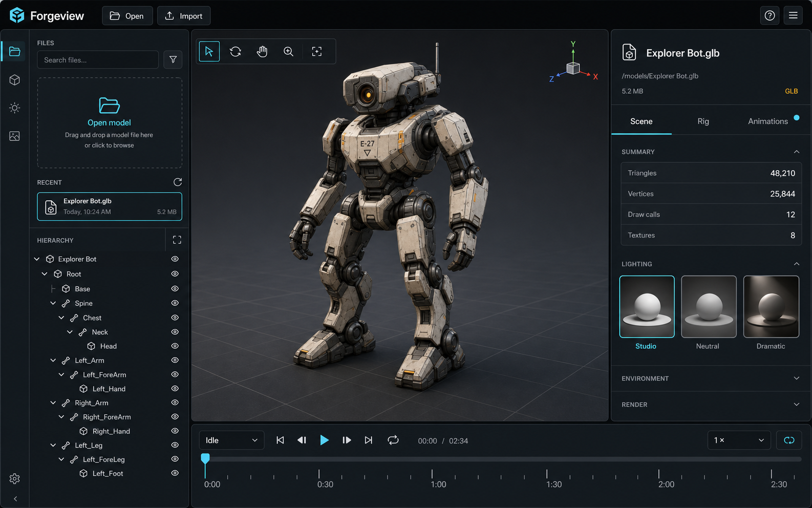Viewport: 812px width, 508px height.
Task: Select the Neutral lighting preset
Action: click(x=709, y=307)
